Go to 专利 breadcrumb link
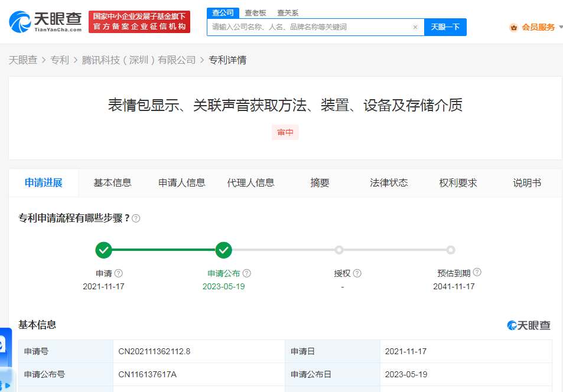 (x=60, y=60)
